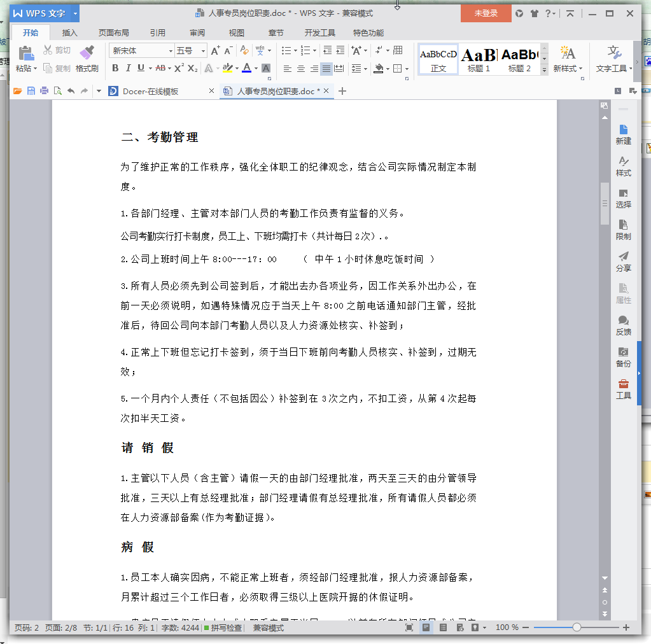This screenshot has width=651, height=644.
Task: Click the align left button
Action: (287, 69)
